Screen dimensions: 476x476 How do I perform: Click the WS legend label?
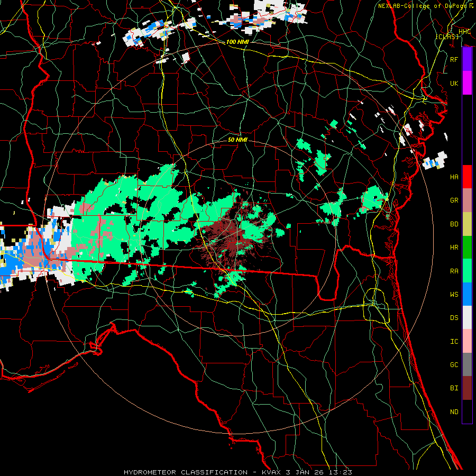pyautogui.click(x=454, y=294)
